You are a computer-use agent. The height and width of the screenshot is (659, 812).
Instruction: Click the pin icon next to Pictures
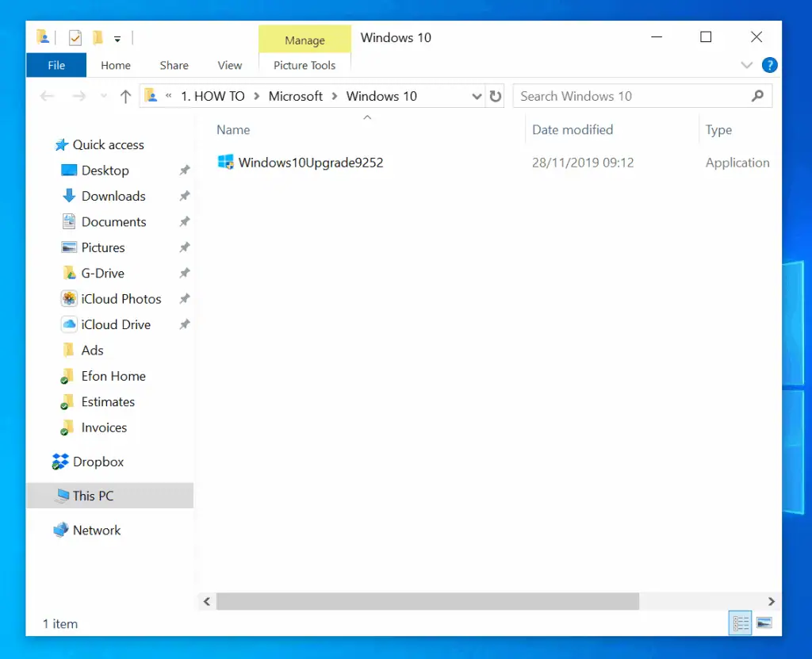click(184, 247)
